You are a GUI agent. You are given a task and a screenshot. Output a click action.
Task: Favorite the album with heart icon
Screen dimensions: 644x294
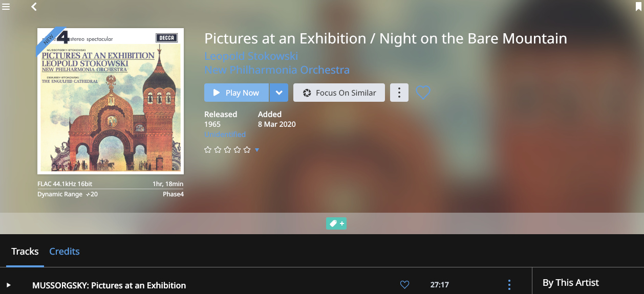(x=423, y=93)
